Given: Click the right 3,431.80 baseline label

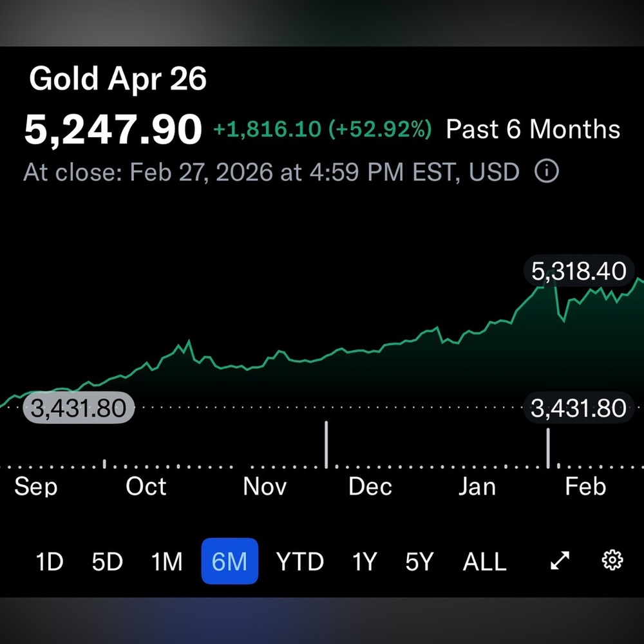Looking at the screenshot, I should pyautogui.click(x=578, y=408).
